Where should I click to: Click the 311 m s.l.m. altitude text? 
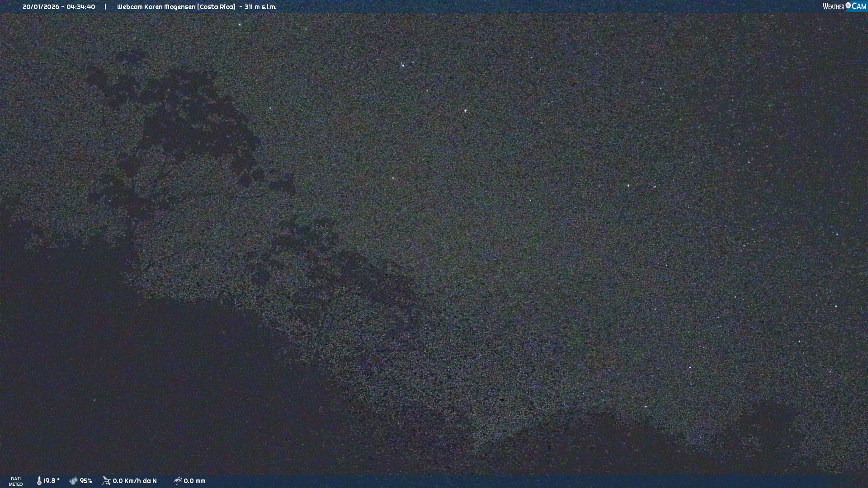tap(260, 7)
